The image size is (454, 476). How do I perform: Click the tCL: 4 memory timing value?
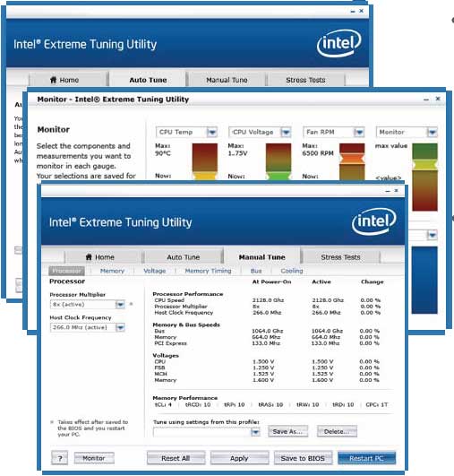pyautogui.click(x=163, y=404)
